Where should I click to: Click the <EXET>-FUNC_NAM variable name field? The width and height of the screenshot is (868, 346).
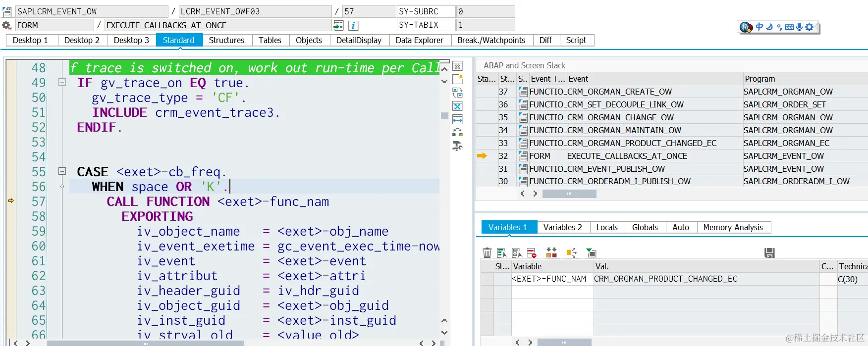[x=552, y=279]
